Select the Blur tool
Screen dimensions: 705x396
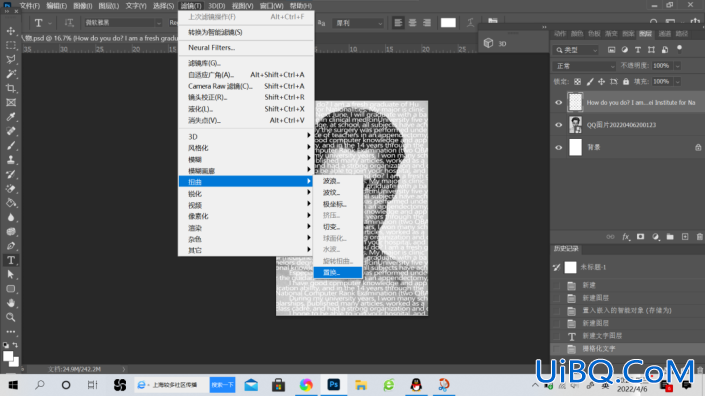tap(11, 218)
